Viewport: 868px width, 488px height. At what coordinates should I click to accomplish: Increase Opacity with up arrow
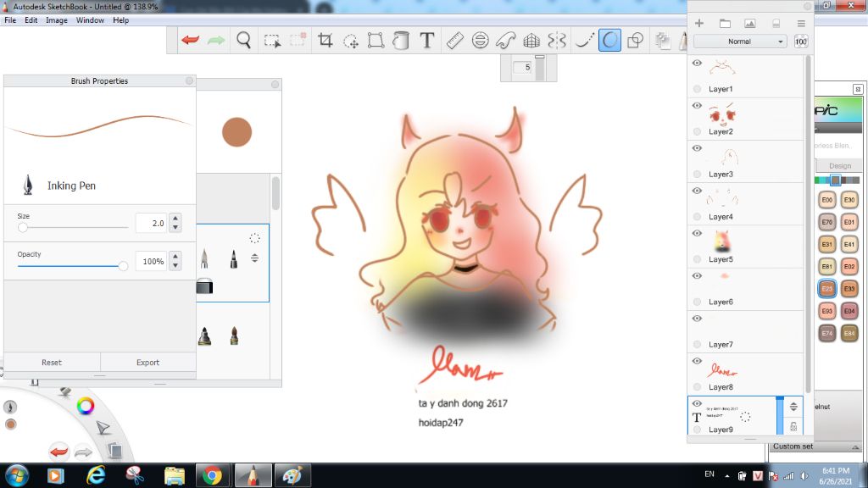(x=175, y=256)
